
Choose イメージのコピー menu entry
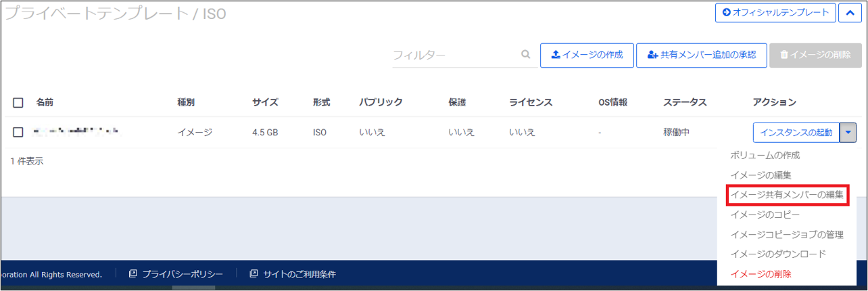765,215
